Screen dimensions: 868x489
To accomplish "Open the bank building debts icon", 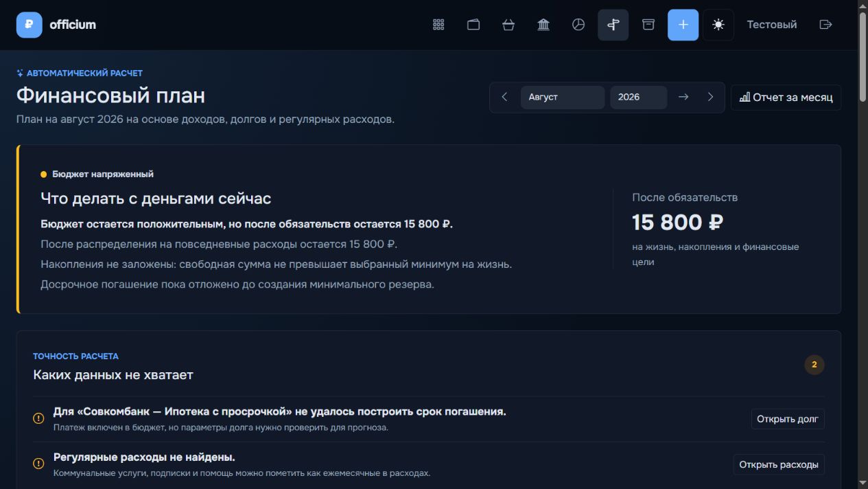I will click(543, 25).
